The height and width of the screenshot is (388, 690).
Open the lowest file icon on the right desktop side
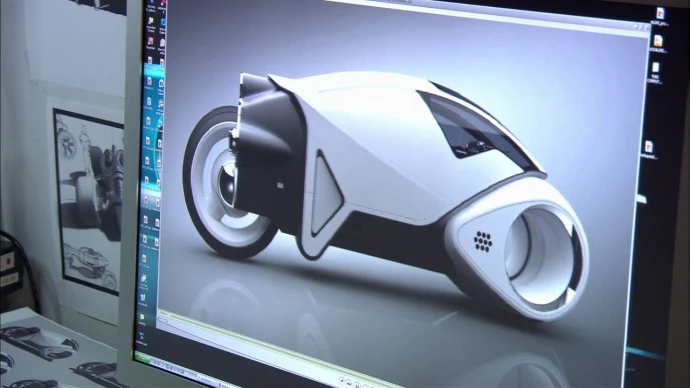pos(649,146)
